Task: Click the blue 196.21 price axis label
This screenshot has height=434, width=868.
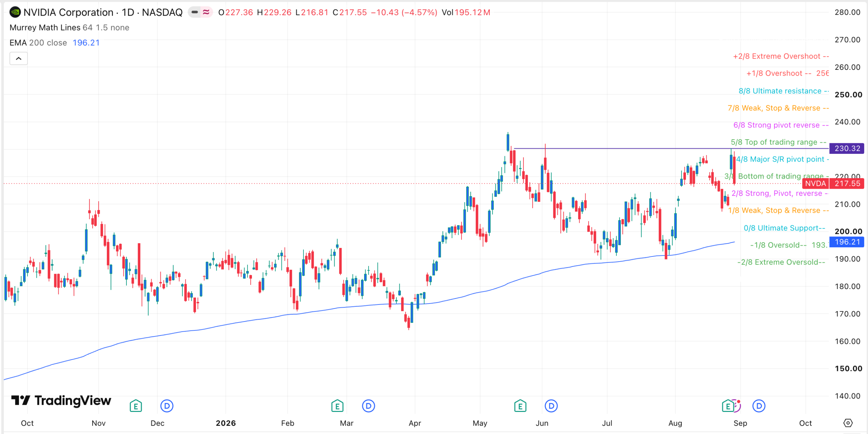Action: 847,242
